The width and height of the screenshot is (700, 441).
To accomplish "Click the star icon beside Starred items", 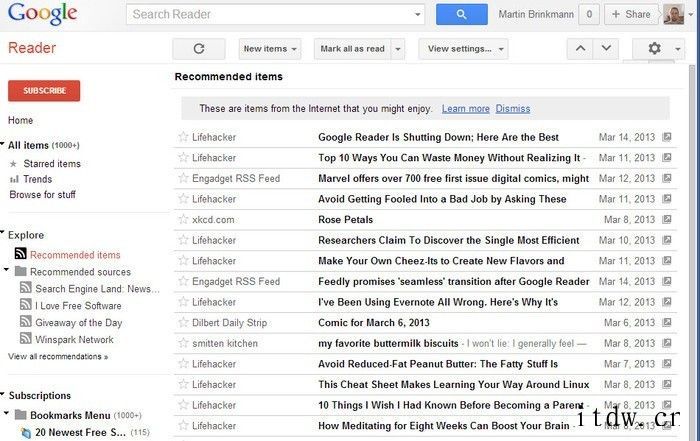I will click(13, 164).
